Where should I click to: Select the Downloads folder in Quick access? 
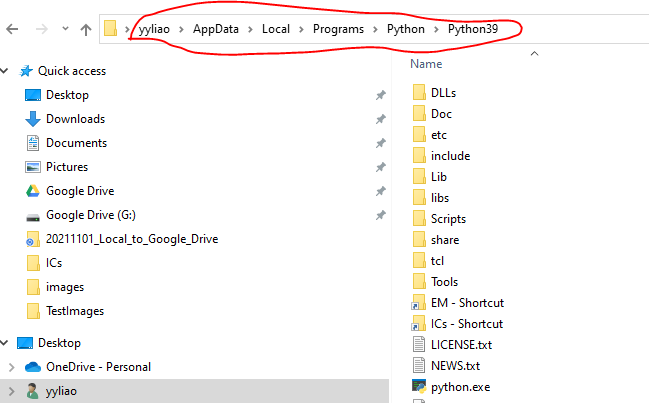(x=75, y=119)
